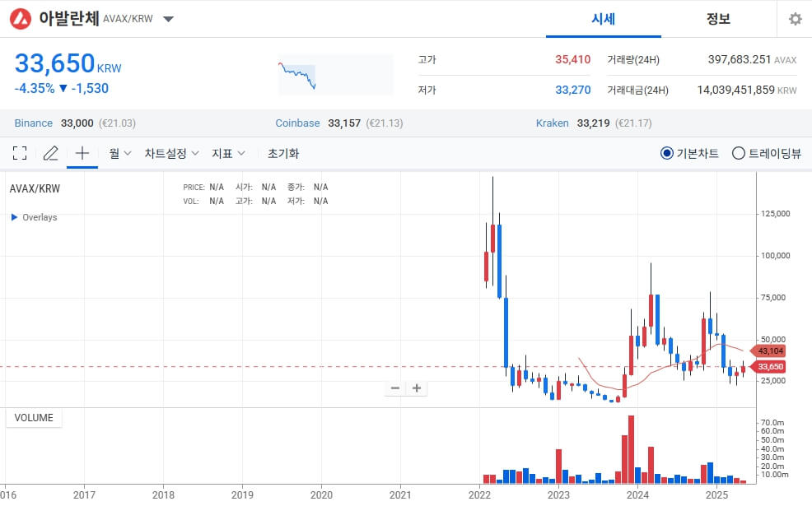
Task: Zoom in using the plus icon
Action: pos(417,388)
